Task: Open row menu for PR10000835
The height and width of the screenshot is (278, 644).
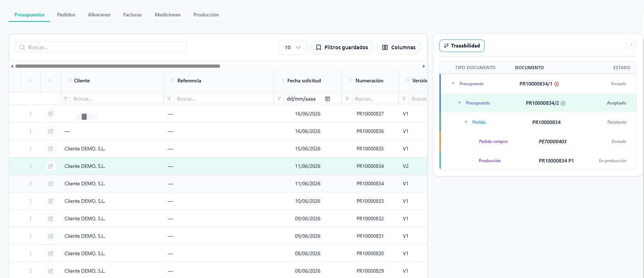Action: 31,149
